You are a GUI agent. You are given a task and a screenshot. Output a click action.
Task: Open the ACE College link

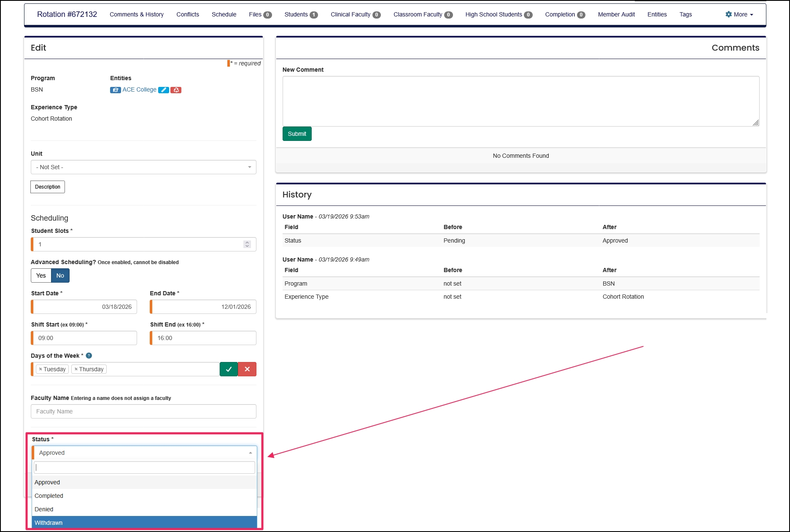[x=139, y=90]
